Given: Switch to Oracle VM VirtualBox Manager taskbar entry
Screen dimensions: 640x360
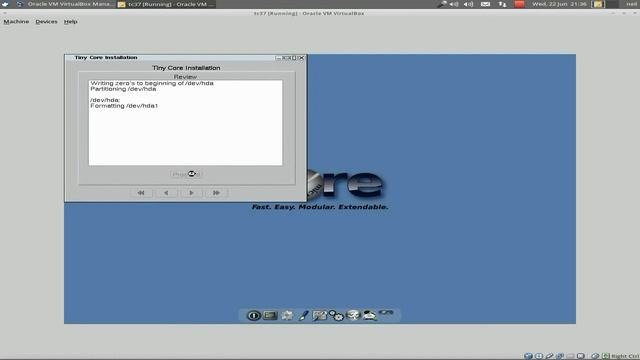Looking at the screenshot, I should 67,4.
